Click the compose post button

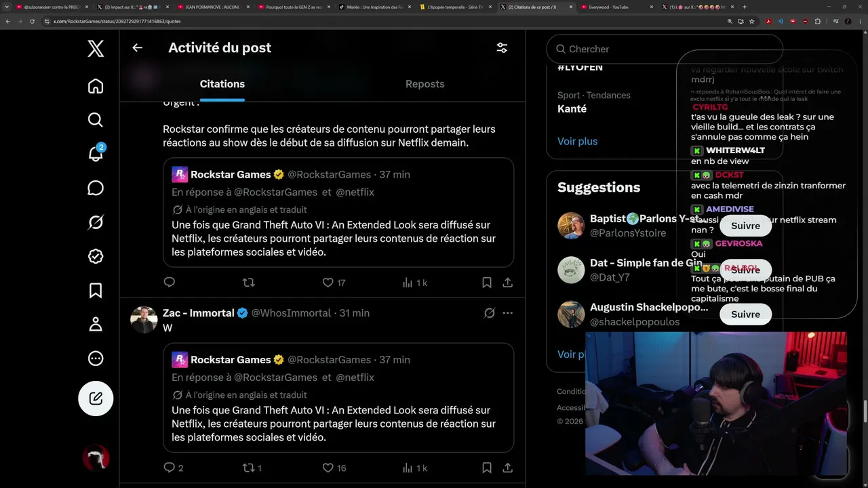click(x=96, y=399)
